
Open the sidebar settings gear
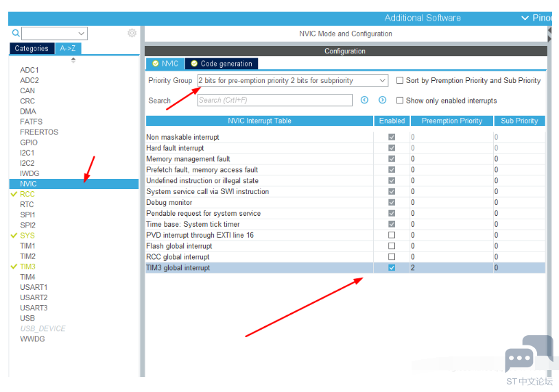(x=132, y=33)
